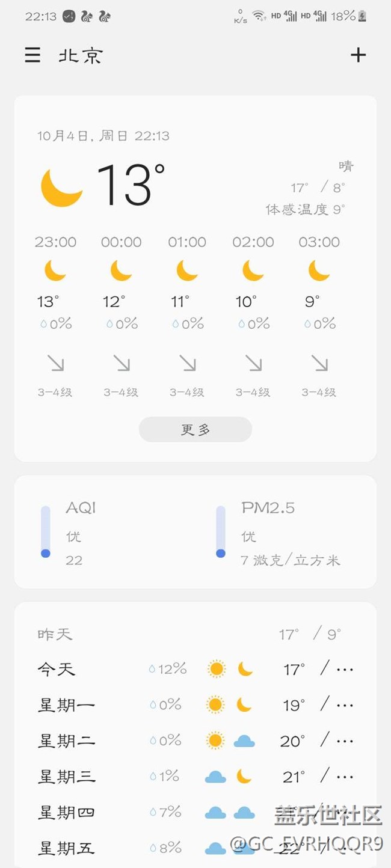Tap the Wi-Fi icon in status bar
This screenshot has width=391, height=868.
coord(259,16)
